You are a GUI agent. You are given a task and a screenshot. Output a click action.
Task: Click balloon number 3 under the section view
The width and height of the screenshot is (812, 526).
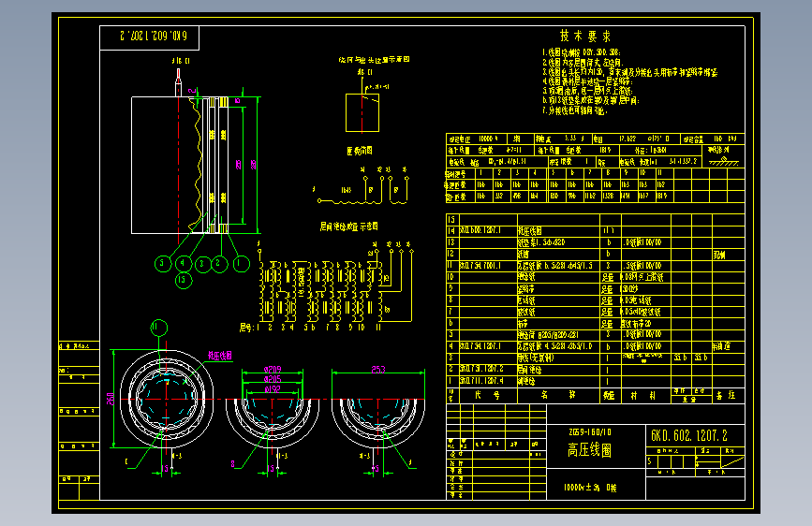[202, 264]
